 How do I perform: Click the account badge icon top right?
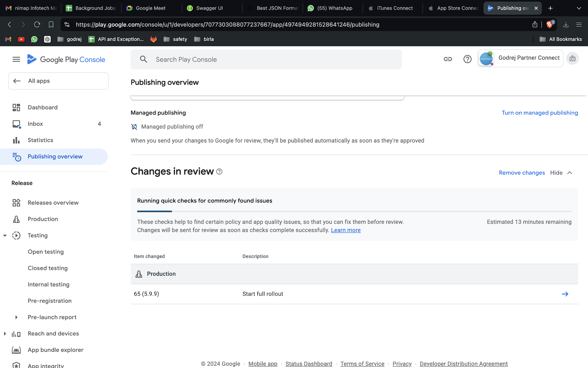(x=572, y=59)
